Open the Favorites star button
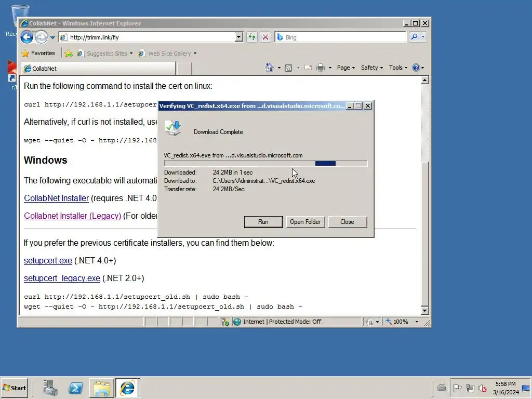Screen dimensions: 532x399 pos(38,54)
